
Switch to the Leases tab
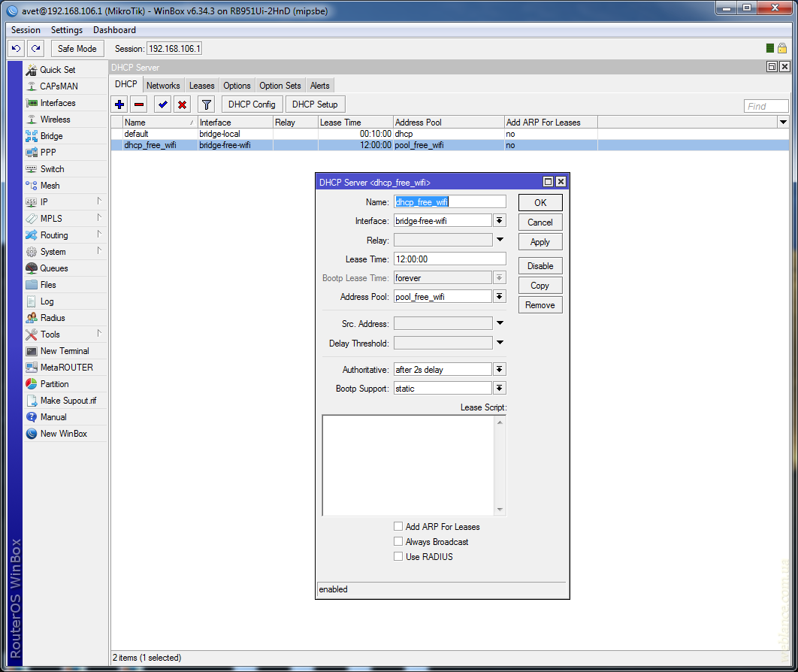click(x=201, y=86)
